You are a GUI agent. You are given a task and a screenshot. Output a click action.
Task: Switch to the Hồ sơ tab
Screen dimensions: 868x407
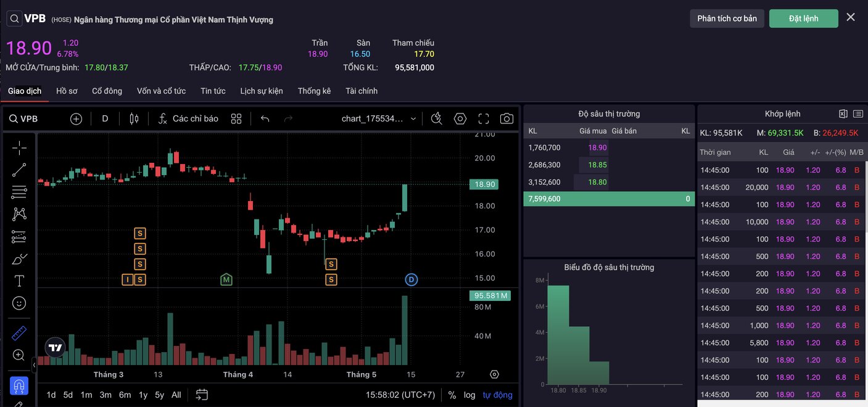67,91
